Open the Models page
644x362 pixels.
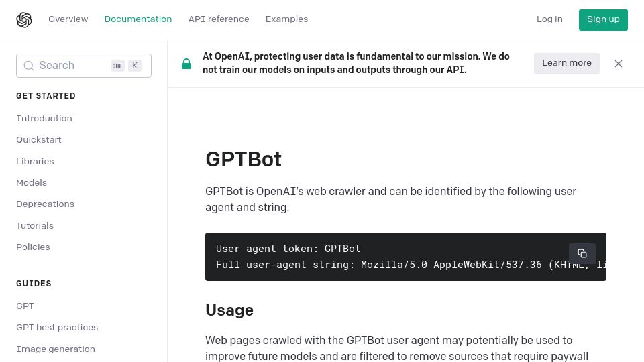click(x=32, y=182)
